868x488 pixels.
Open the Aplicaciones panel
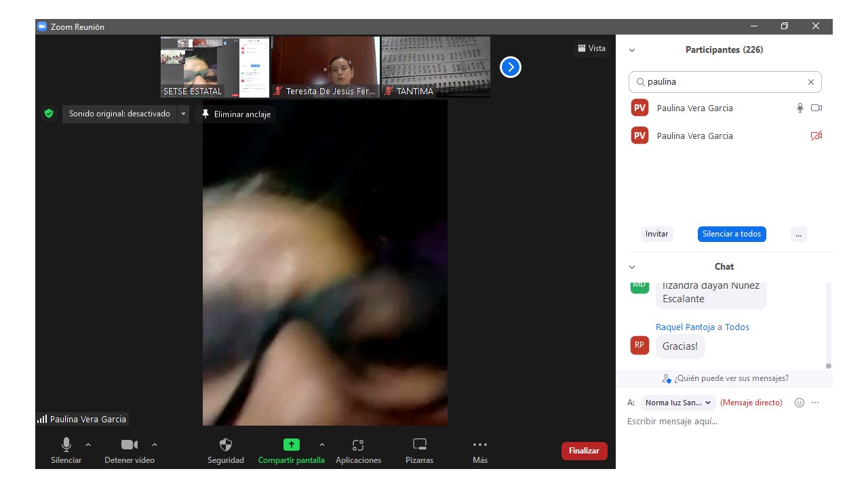pyautogui.click(x=358, y=451)
